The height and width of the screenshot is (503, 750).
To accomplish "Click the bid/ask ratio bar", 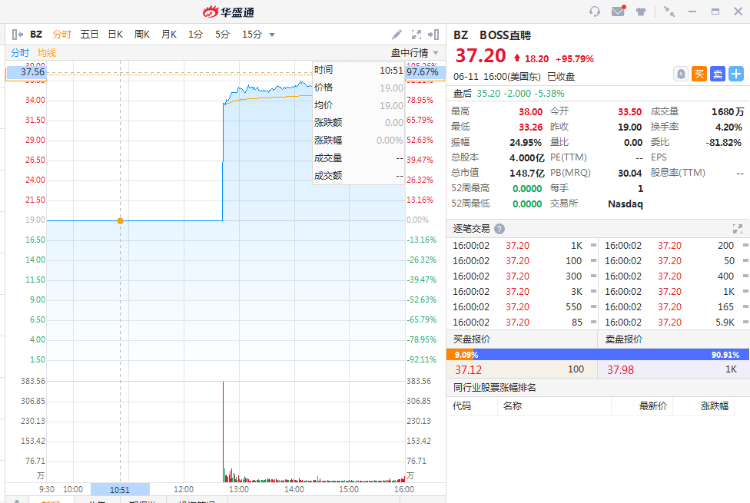I will tap(598, 355).
